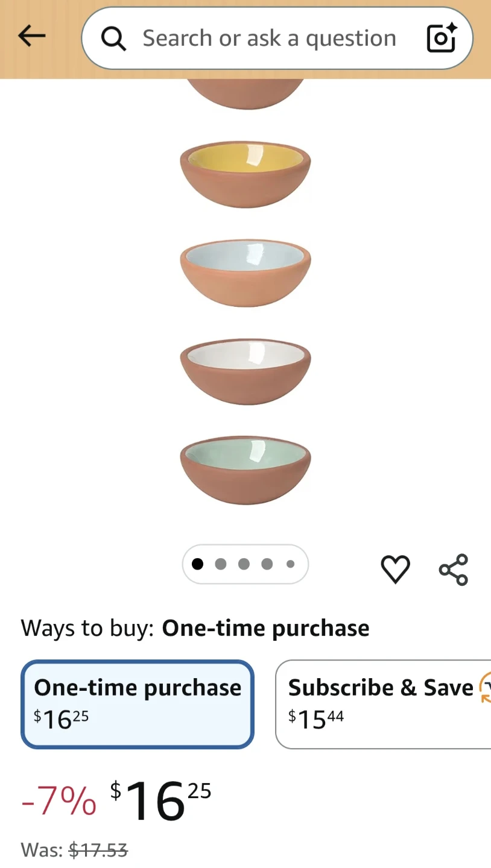Click the Ways to buy heading text
491x868 pixels.
pos(87,628)
